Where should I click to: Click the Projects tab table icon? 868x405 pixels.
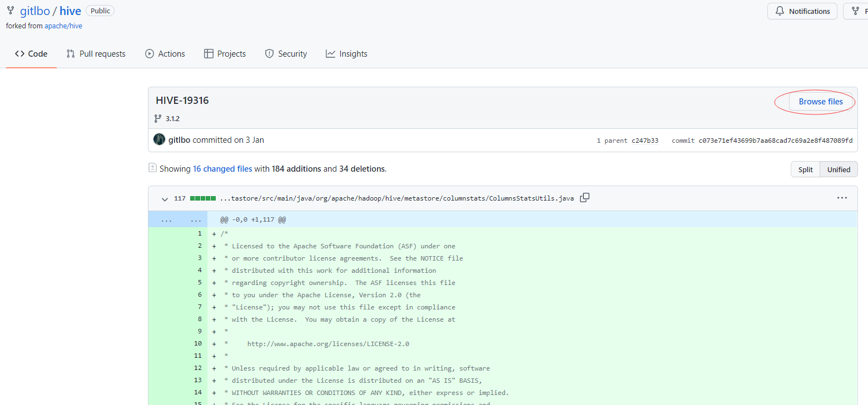209,54
